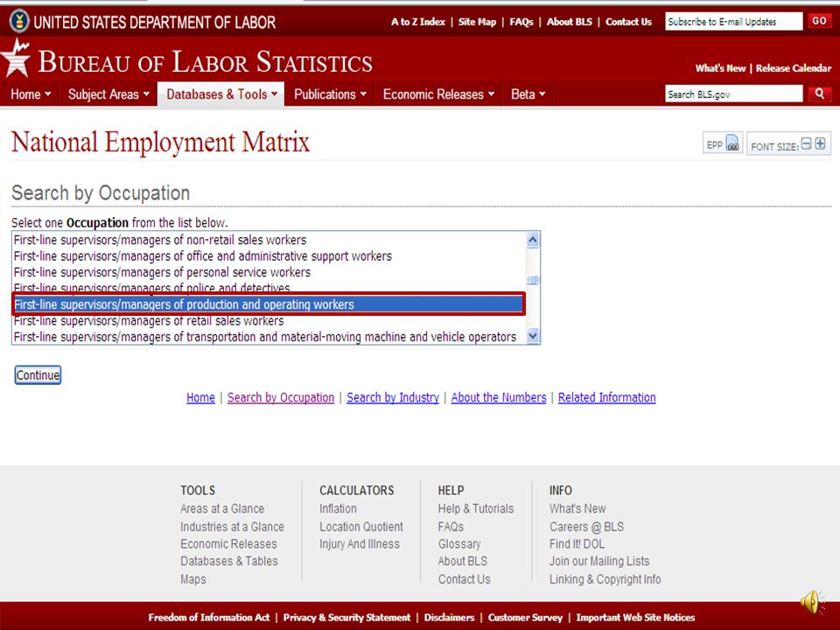Click the speaker audio icon

tap(813, 602)
